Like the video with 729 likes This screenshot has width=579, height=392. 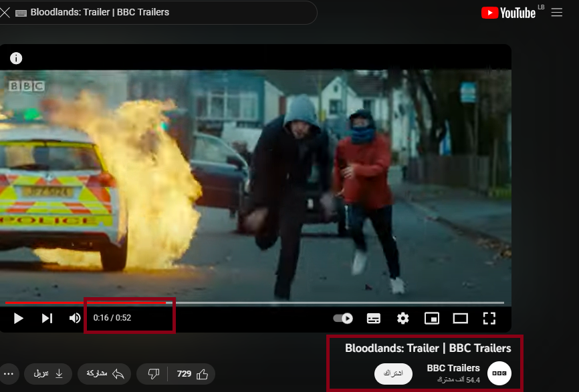click(193, 374)
